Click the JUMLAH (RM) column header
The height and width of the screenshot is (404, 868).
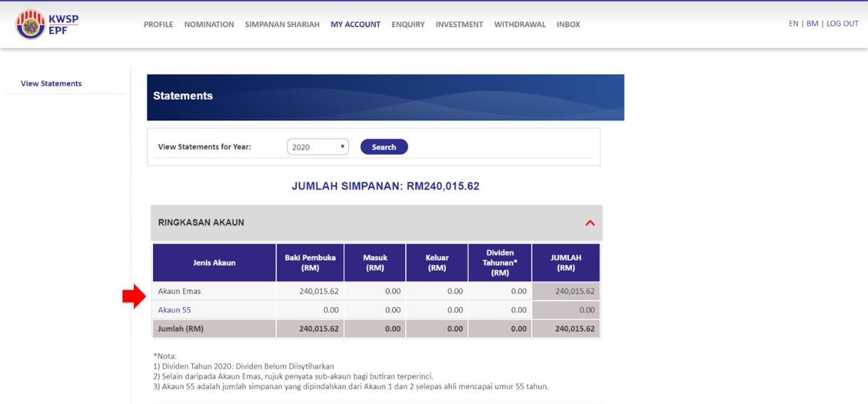pos(566,263)
